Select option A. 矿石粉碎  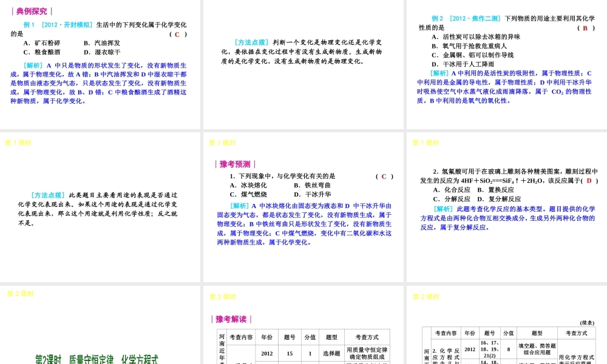42,43
